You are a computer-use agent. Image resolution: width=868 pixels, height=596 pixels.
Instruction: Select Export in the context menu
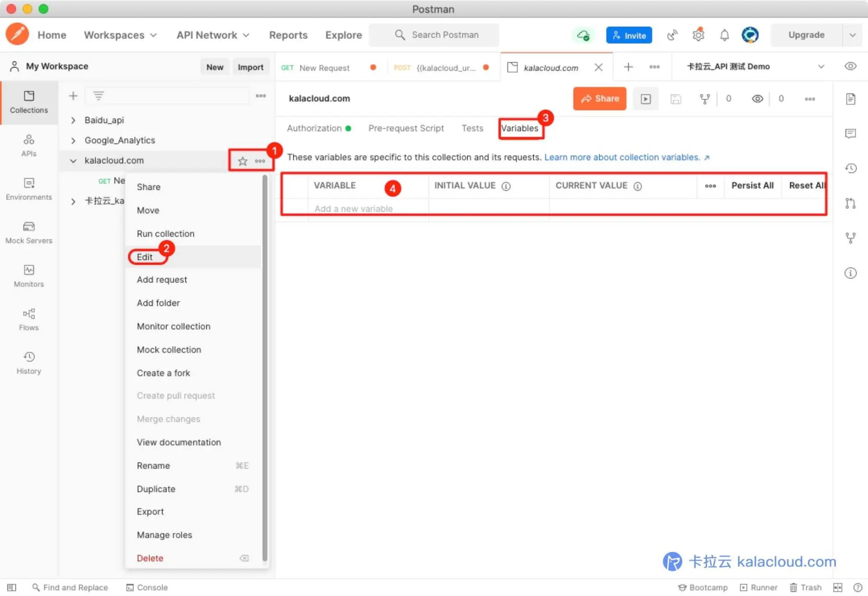(x=193, y=511)
